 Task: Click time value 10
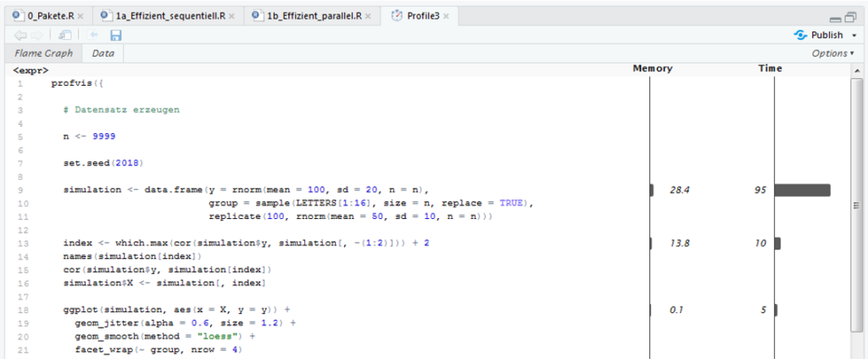760,244
